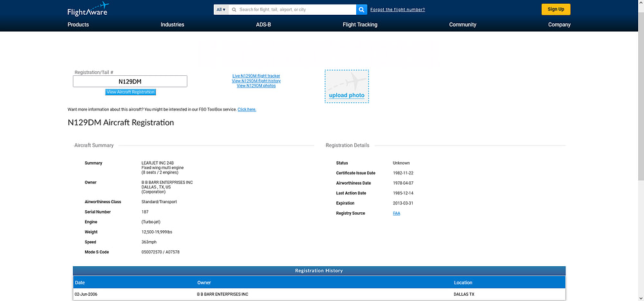Click the Date column header
The image size is (644, 301).
pos(80,282)
